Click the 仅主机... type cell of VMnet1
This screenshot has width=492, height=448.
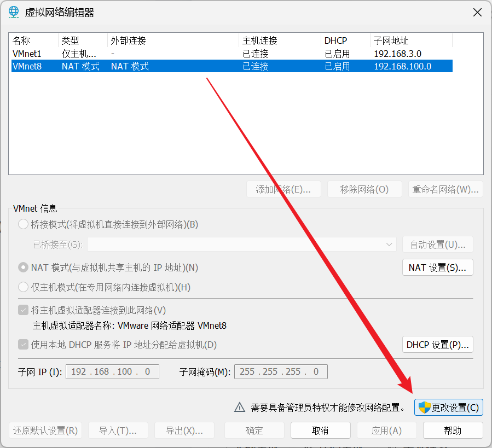79,54
